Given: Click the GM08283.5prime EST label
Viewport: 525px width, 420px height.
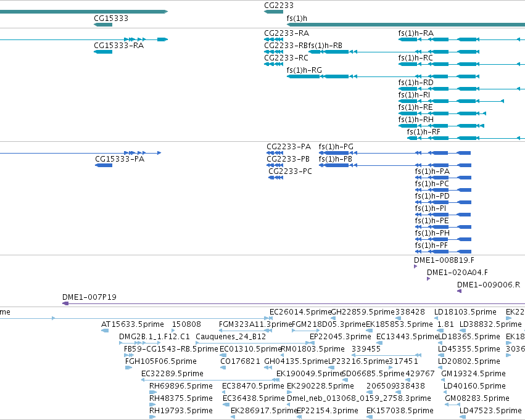Looking at the screenshot, I should coord(477,398).
